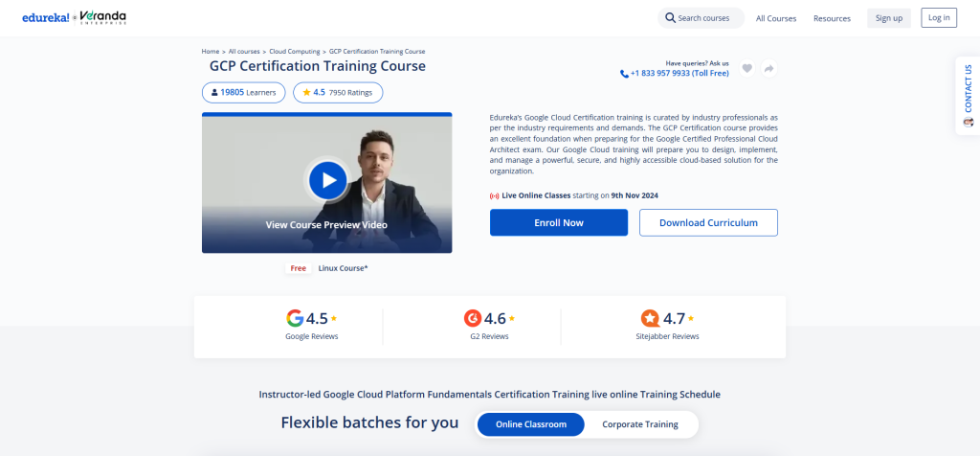Click the star icon in 4.5 ratings badge

tap(306, 93)
